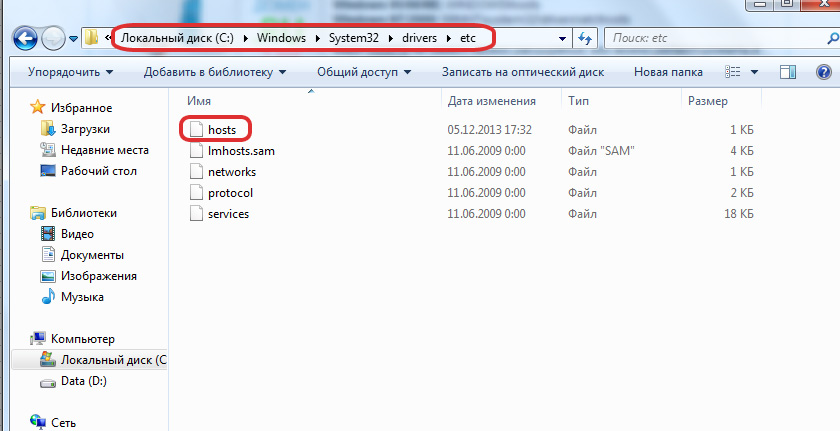Image resolution: width=840 pixels, height=431 pixels.
Task: Click date 05.12.2013 17:32 of hosts
Action: pos(489,130)
